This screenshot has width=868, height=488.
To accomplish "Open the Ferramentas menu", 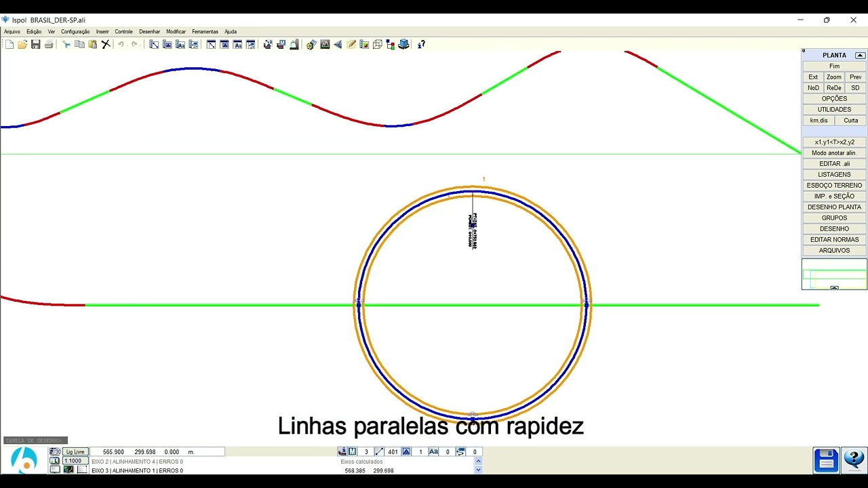I will pos(205,31).
